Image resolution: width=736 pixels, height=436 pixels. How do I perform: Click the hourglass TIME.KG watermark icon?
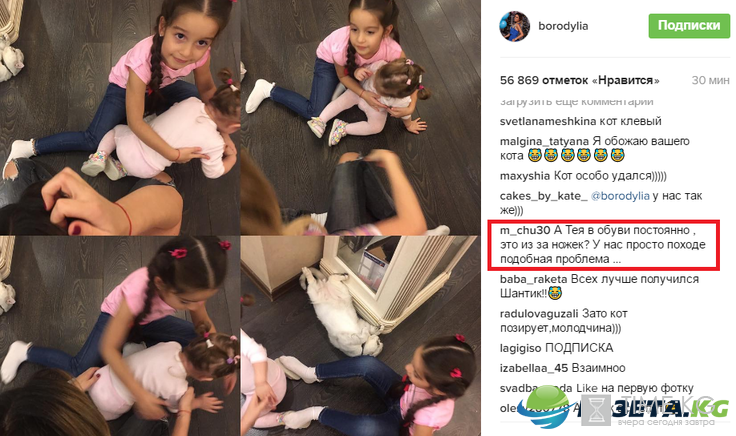point(596,410)
